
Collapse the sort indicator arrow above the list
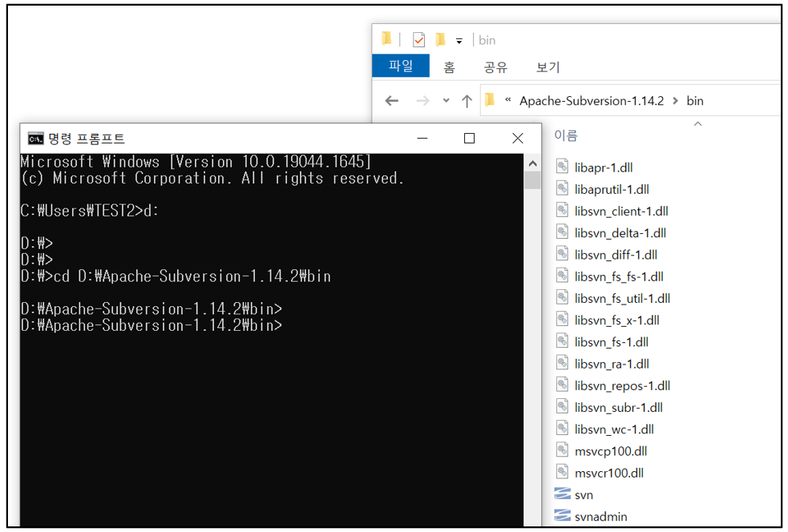tap(697, 123)
